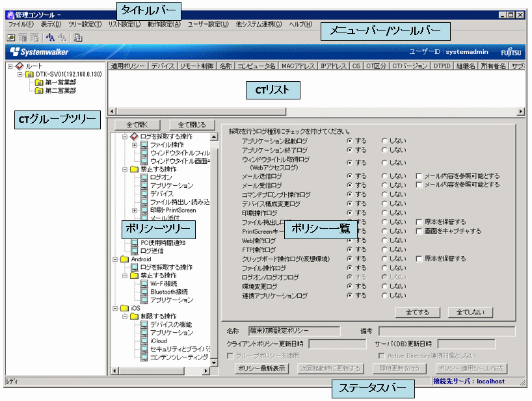Click the computer icon next to ファイル操作

tap(144, 145)
